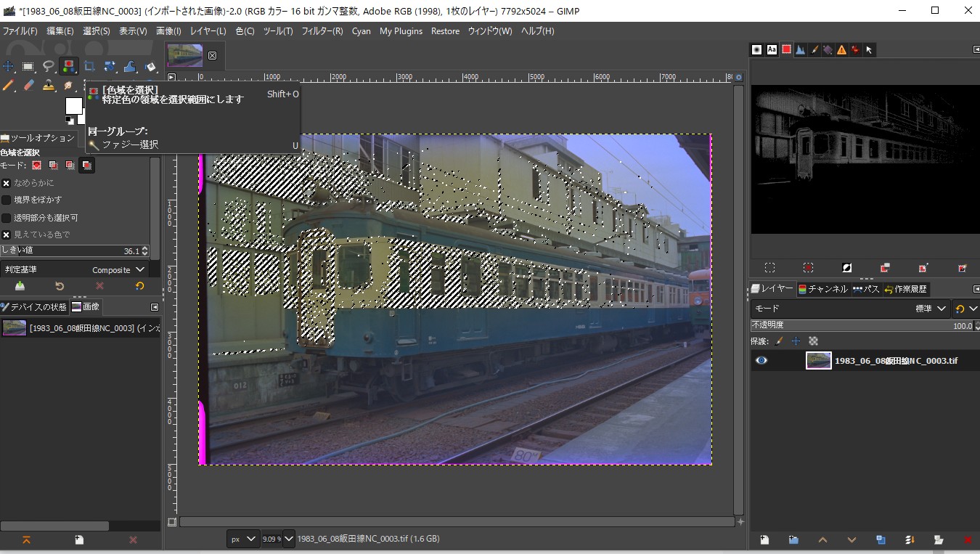Image resolution: width=980 pixels, height=554 pixels.
Task: Raise the layer one step
Action: (822, 539)
